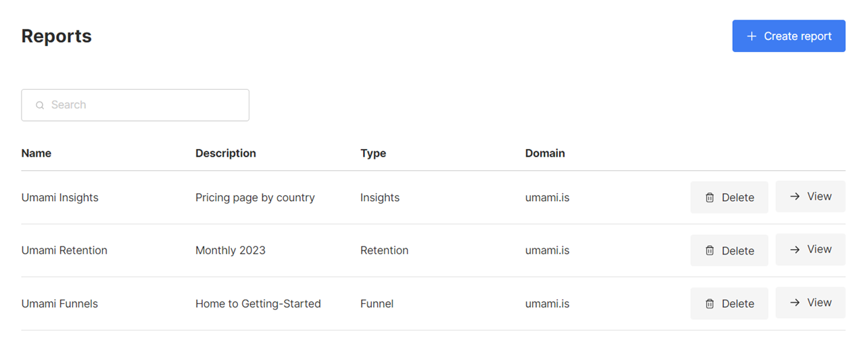Click the Umami Retention report name
Screen dimensions: 868x349
tap(64, 250)
